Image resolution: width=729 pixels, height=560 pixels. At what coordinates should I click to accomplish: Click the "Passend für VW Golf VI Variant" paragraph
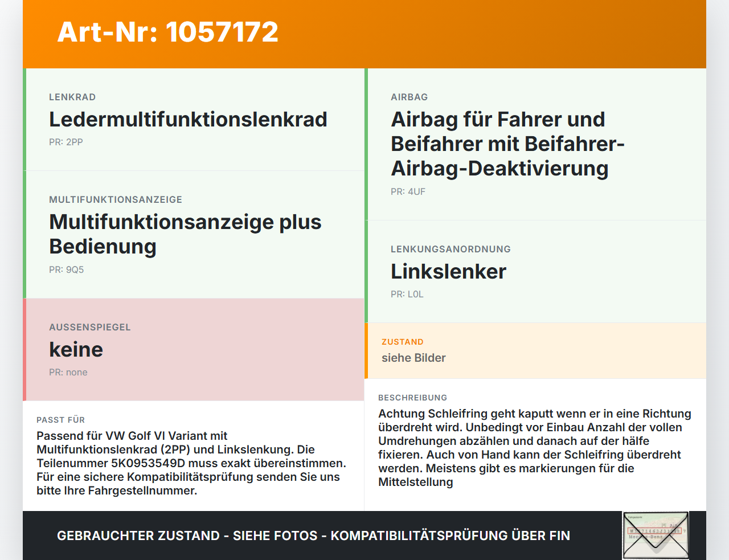(x=191, y=463)
